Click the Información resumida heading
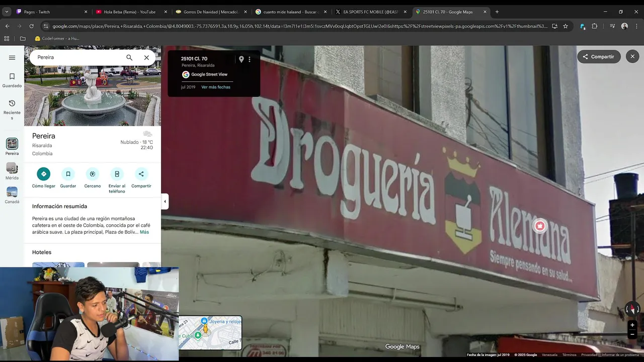Screen dimensions: 644x362 (x=59, y=206)
